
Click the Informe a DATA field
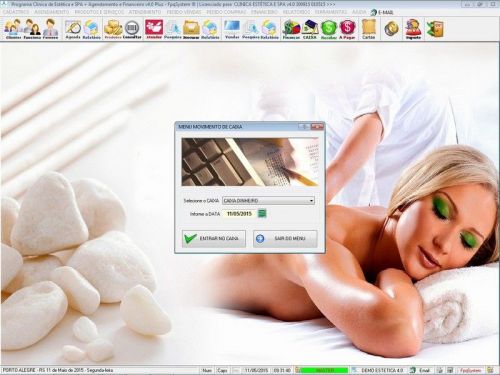(x=239, y=214)
